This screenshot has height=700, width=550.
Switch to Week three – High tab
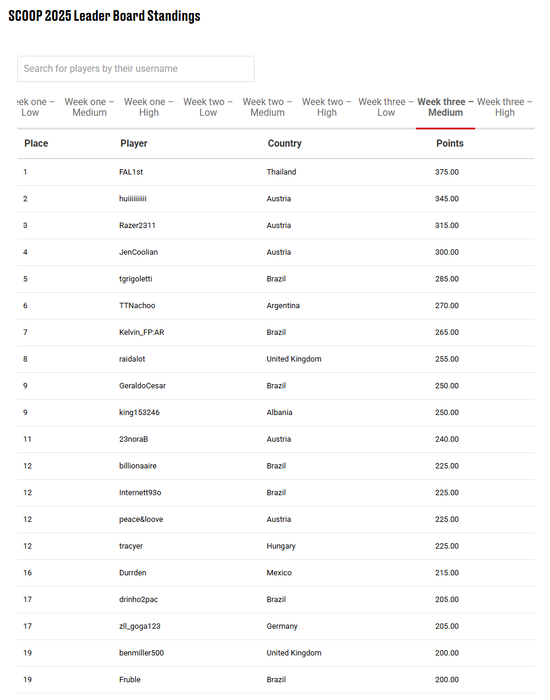pyautogui.click(x=505, y=107)
